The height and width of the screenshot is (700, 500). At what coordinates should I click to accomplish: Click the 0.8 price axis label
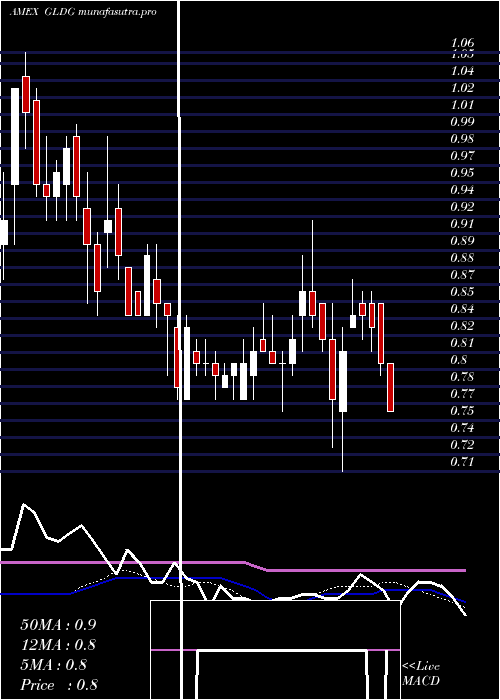pos(459,360)
